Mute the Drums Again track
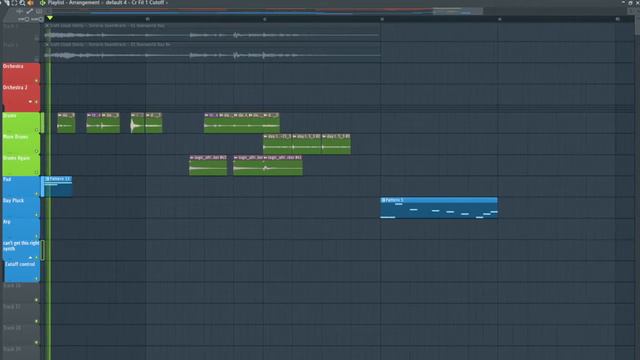 pyautogui.click(x=36, y=173)
